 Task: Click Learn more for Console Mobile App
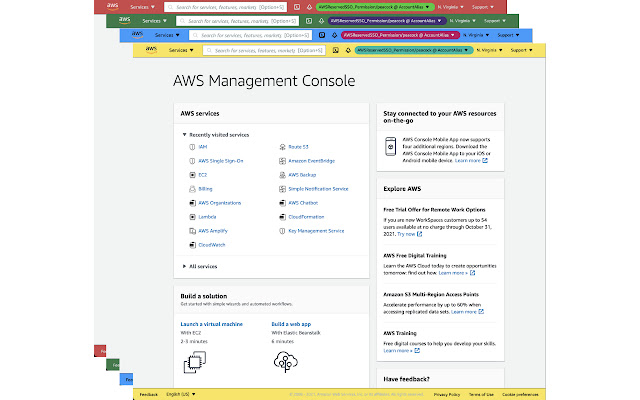point(471,160)
